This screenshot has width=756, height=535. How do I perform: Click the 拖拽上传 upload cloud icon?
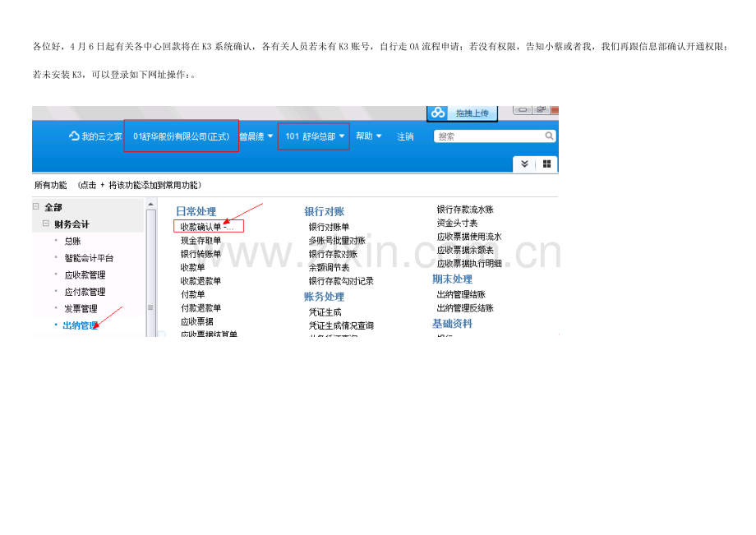(440, 113)
